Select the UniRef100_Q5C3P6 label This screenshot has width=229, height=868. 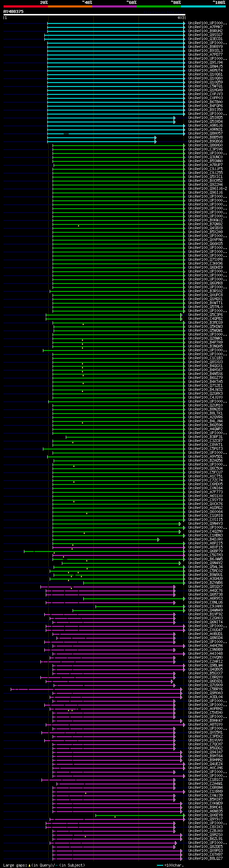pos(205,315)
